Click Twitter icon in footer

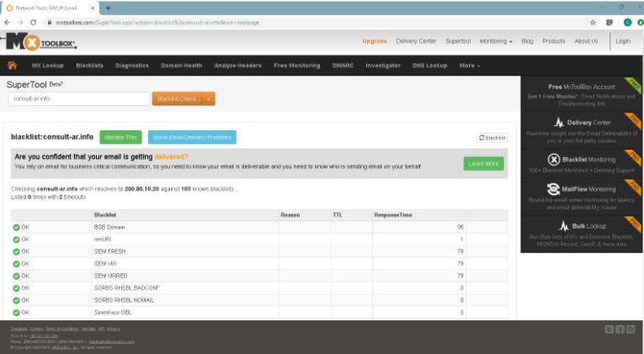[x=609, y=329]
